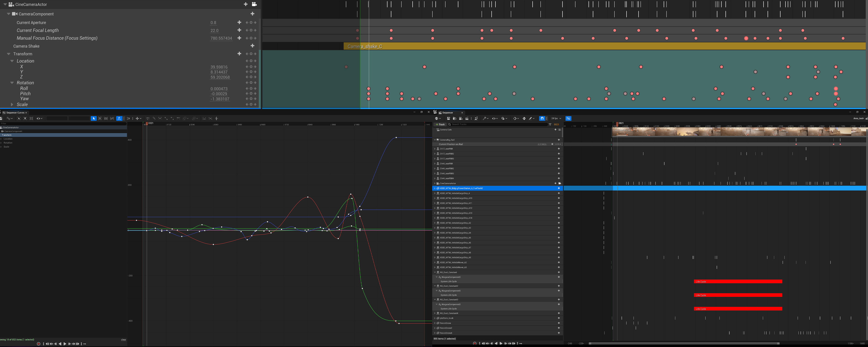Switch to the Sequencer Curves tab

[15, 113]
